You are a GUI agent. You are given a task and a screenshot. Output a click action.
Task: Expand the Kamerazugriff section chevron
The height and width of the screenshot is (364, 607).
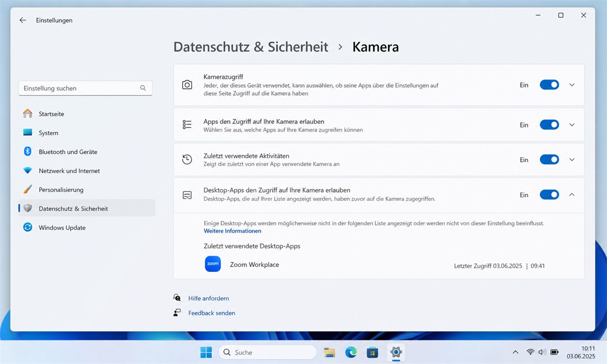572,85
